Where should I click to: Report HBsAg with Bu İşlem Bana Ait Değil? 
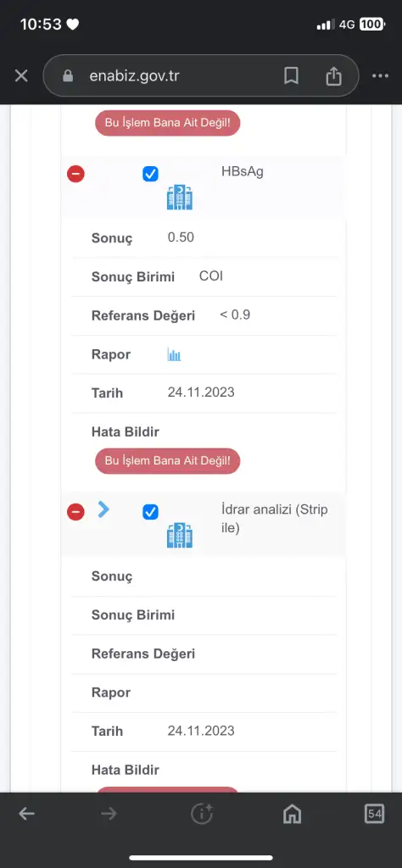point(168,460)
